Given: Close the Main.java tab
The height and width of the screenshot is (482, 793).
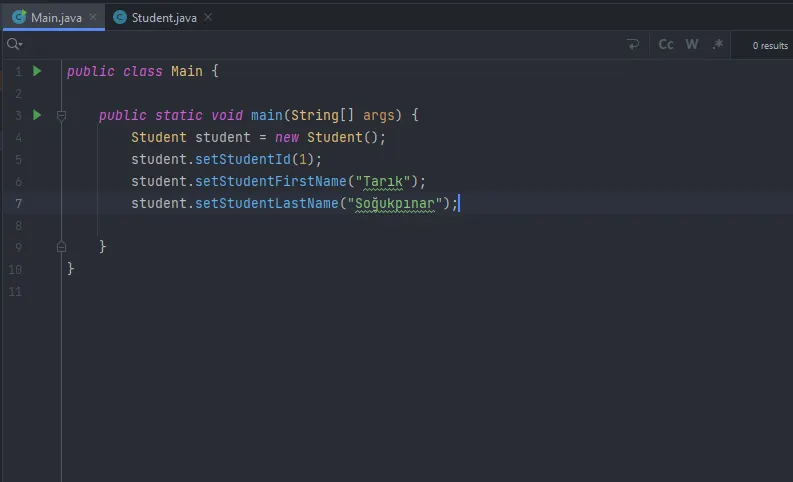Looking at the screenshot, I should coord(93,17).
